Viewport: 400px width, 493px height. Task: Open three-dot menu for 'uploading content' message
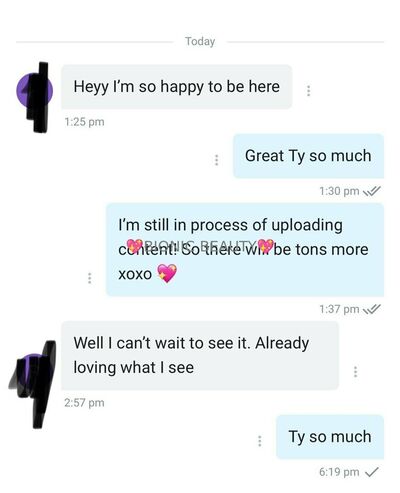[x=89, y=278]
